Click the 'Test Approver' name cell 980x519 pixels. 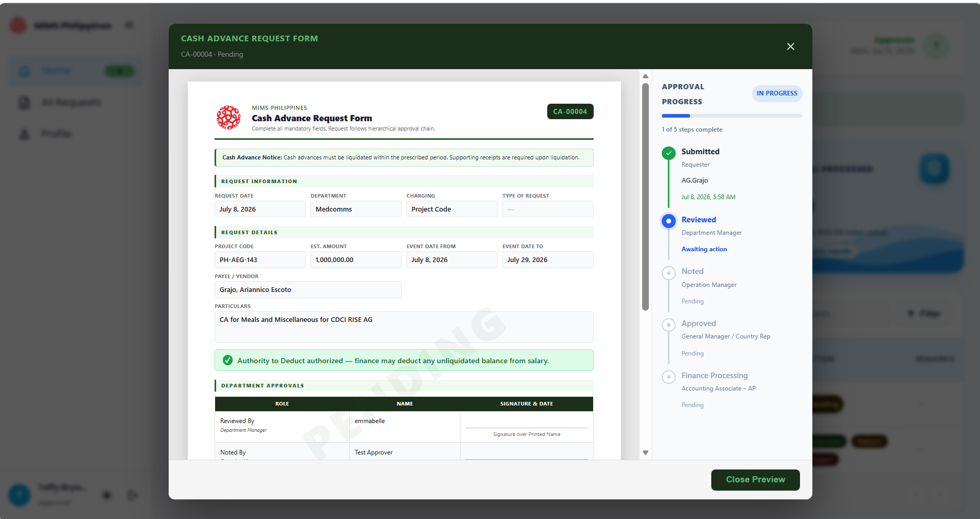404,451
